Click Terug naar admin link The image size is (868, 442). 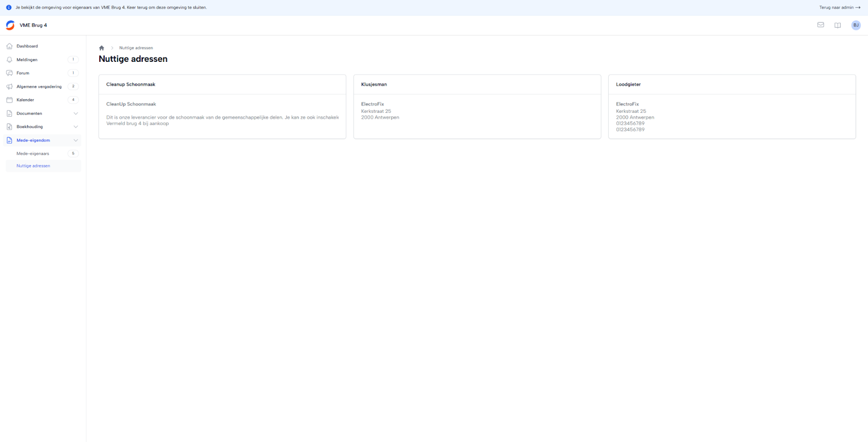click(x=839, y=8)
